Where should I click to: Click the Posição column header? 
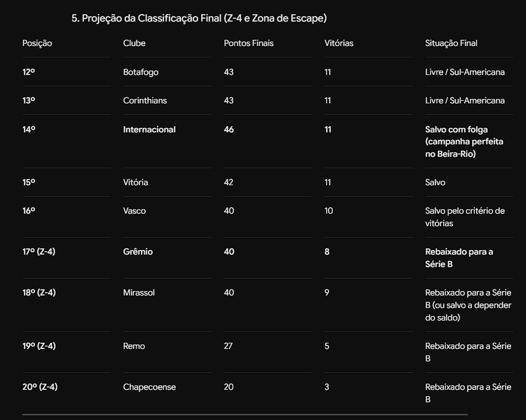37,43
